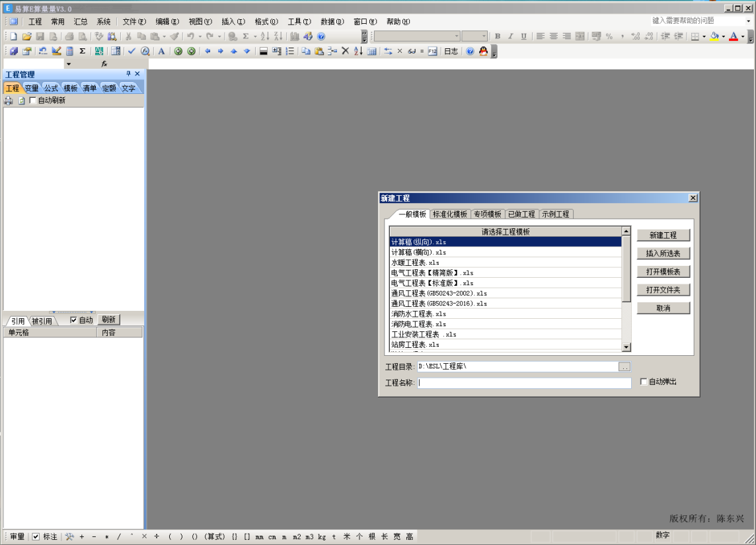
Task: Expand the borders dropdown arrow
Action: [704, 36]
